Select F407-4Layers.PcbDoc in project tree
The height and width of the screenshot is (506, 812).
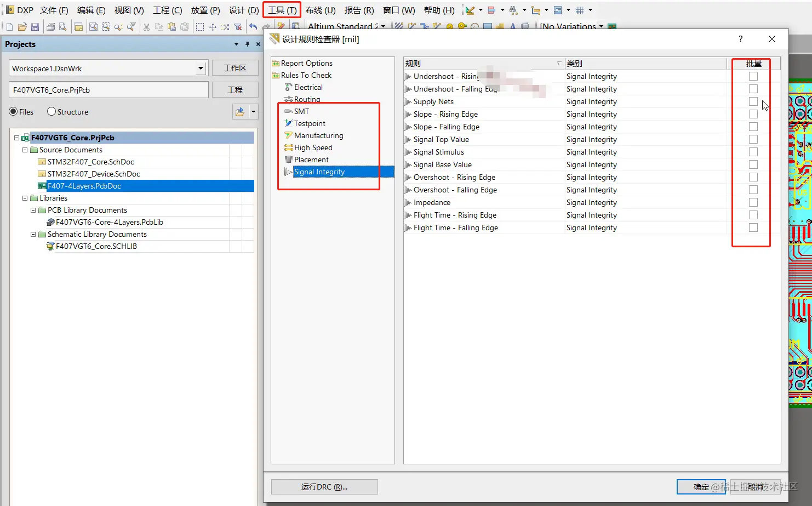84,186
